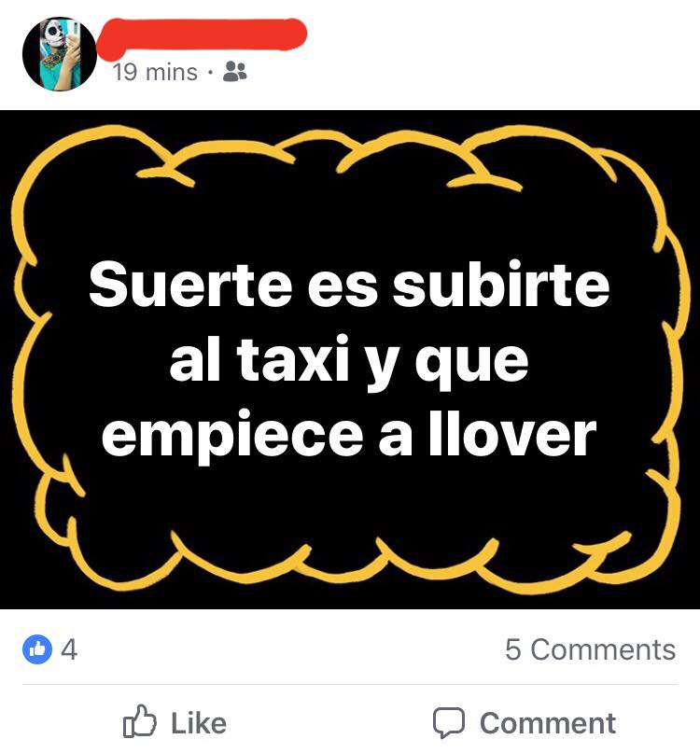Image resolution: width=700 pixels, height=753 pixels.
Task: View who reacted via blue thumbs-up icon
Action: tap(37, 649)
